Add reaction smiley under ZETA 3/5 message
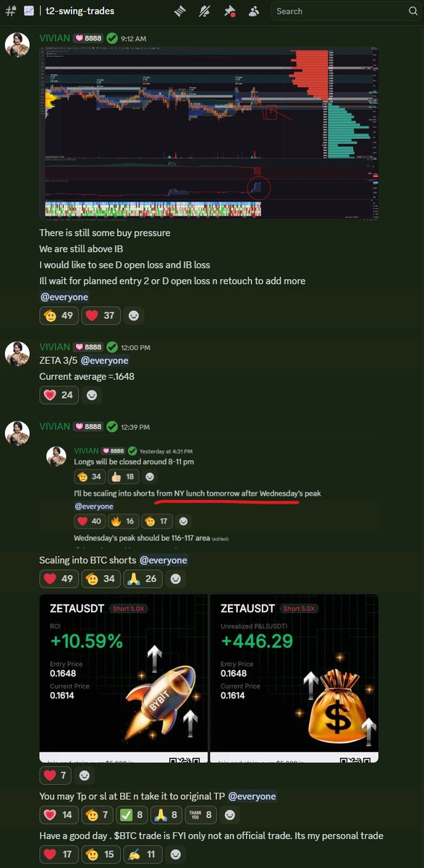This screenshot has height=868, width=424. [x=91, y=395]
